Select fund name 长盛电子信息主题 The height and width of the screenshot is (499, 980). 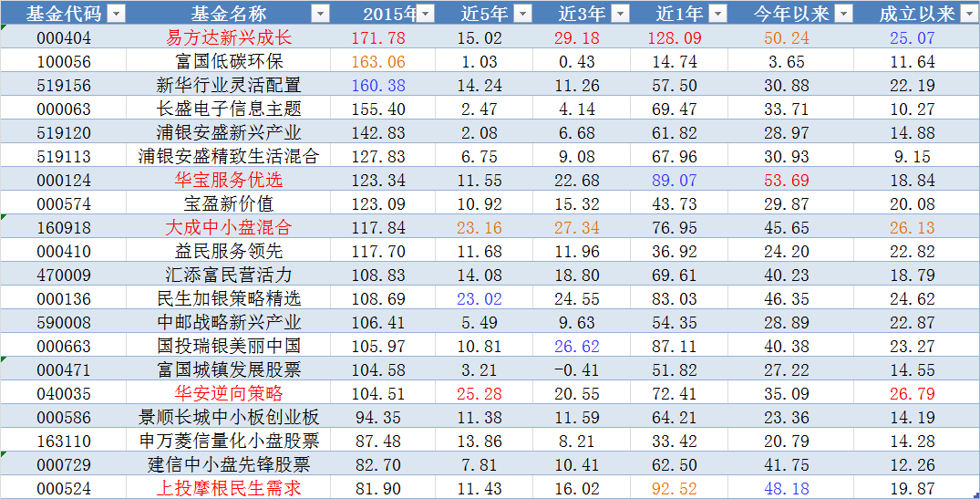[x=229, y=109]
